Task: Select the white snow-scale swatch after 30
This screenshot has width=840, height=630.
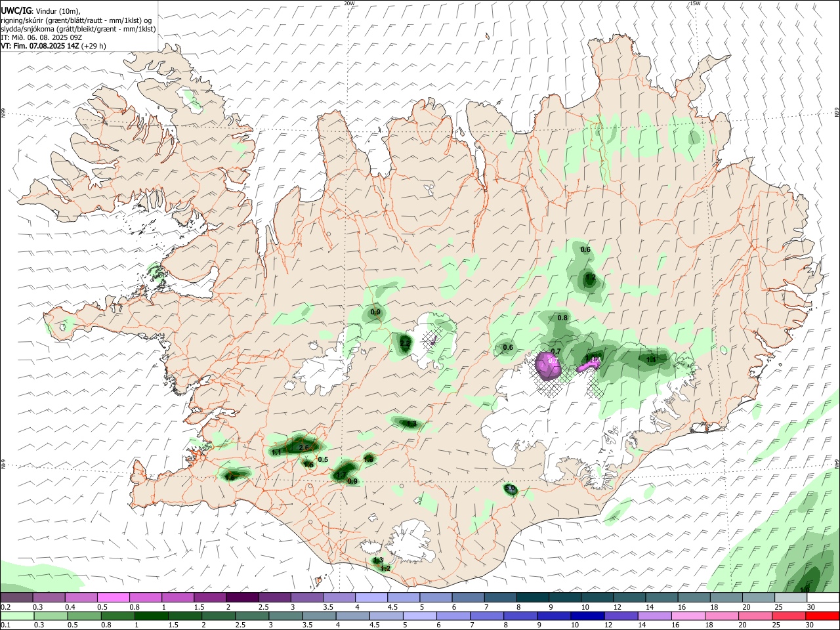Action: [x=824, y=598]
